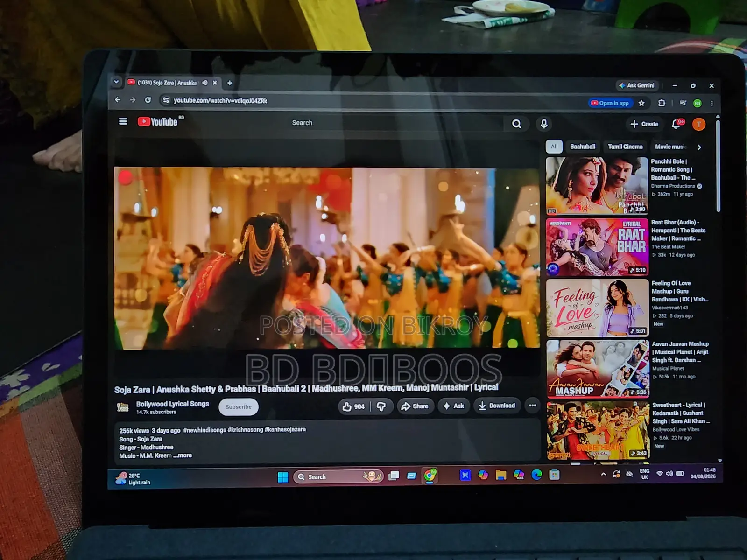Subscribe to Bollywood Lyrical Songs
The width and height of the screenshot is (747, 560).
pos(239,407)
